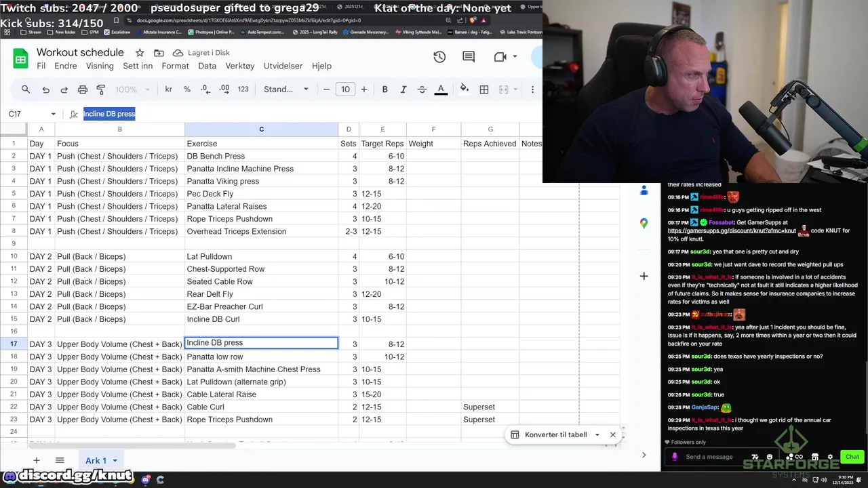
Task: Click the move-to-folder icon beside title
Action: [x=159, y=53]
